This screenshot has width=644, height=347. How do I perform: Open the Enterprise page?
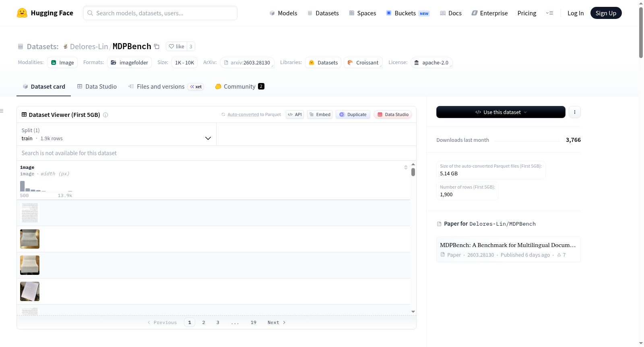pyautogui.click(x=490, y=13)
